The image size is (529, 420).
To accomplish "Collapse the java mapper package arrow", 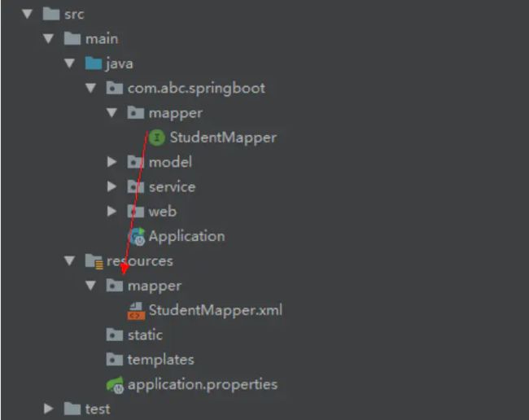I will (x=111, y=112).
